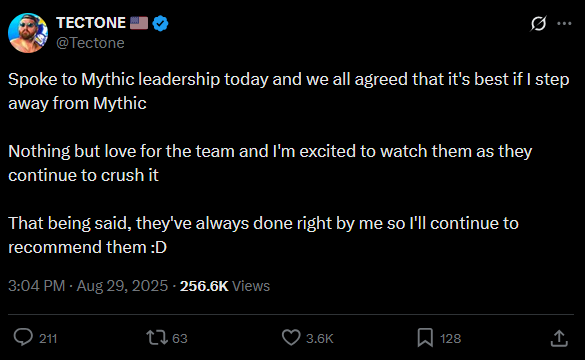The width and height of the screenshot is (585, 360).
Task: Click the 128 bookmarks count
Action: coord(450,338)
